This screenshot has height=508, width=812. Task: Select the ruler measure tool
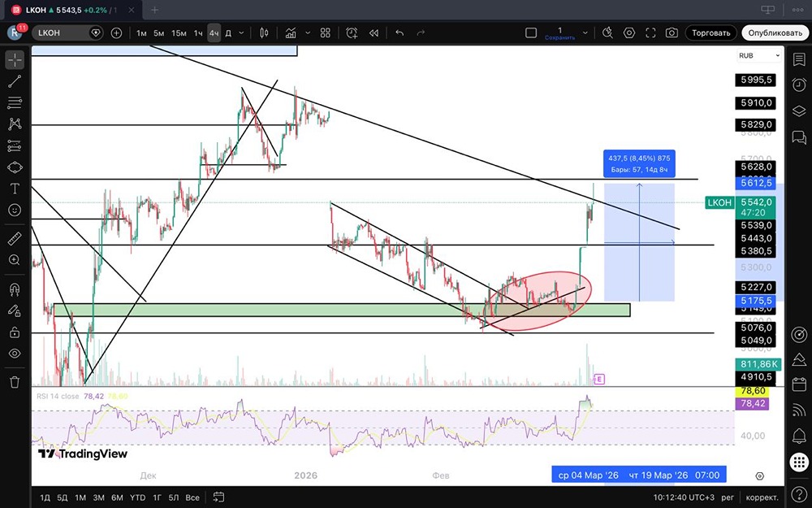tap(15, 239)
